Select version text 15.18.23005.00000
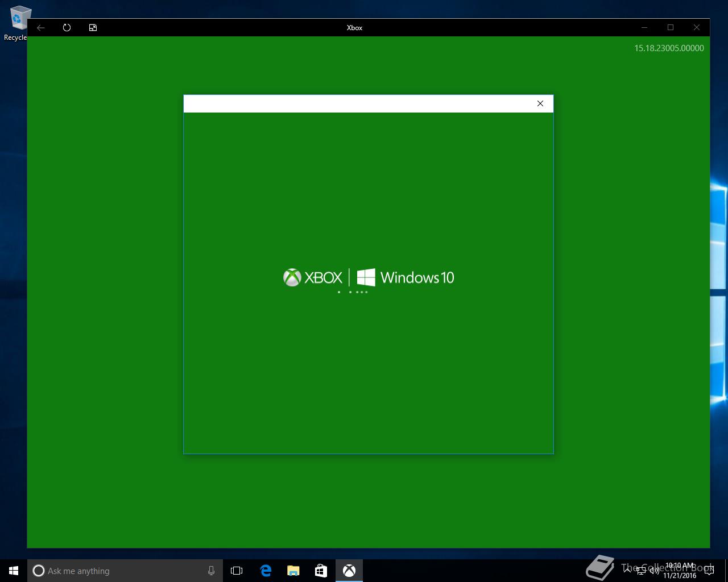The image size is (728, 582). click(x=669, y=48)
